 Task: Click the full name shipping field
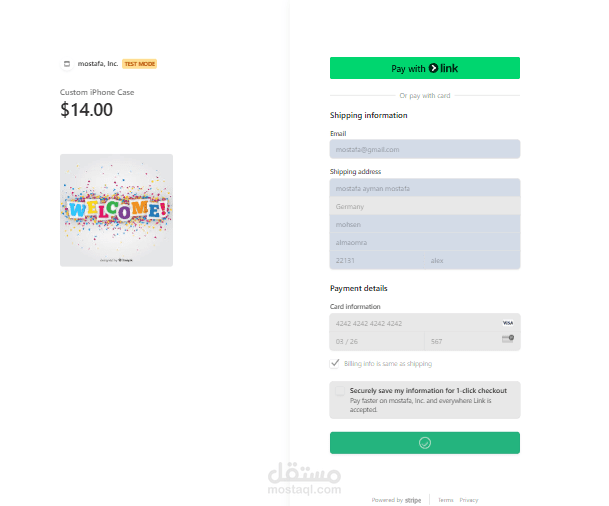425,188
